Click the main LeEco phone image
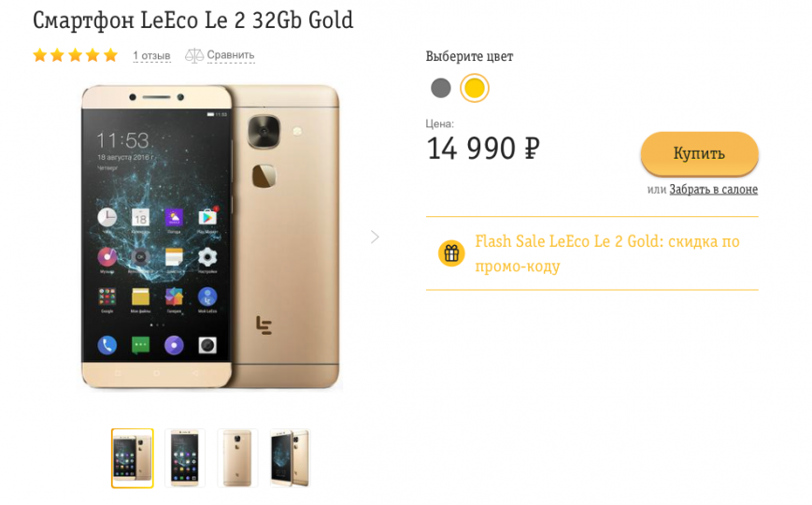 pos(211,237)
